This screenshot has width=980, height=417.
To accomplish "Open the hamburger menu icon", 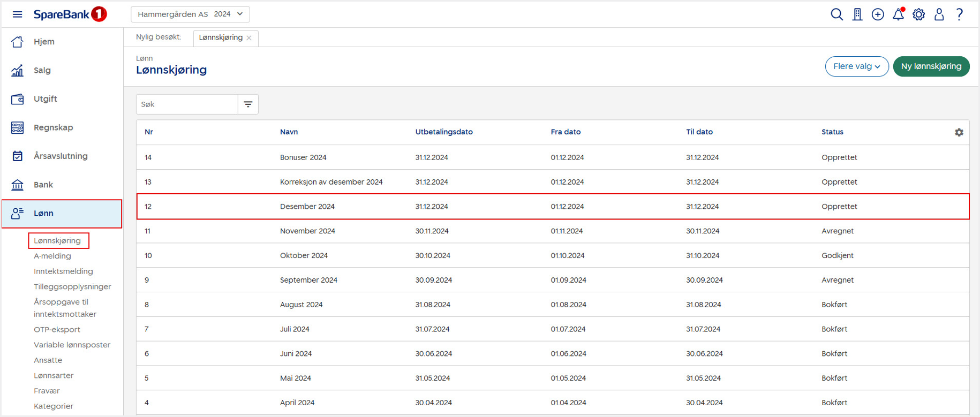I will 17,14.
